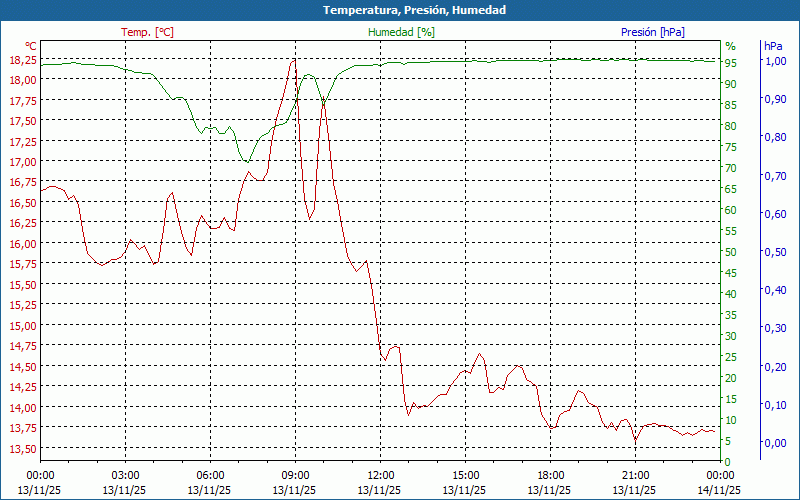The width and height of the screenshot is (800, 500).
Task: Click the 21:00 time axis label
Action: (635, 475)
